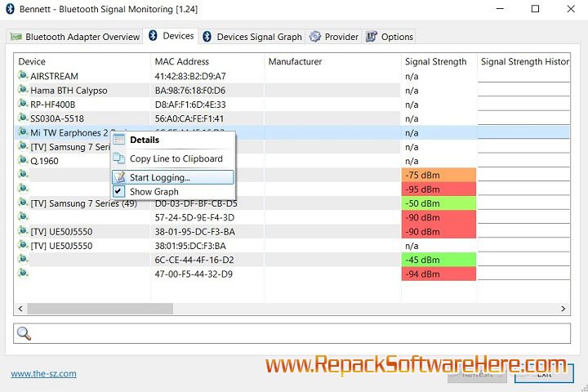Click the Hama BTH Calypso device icon

tap(23, 90)
